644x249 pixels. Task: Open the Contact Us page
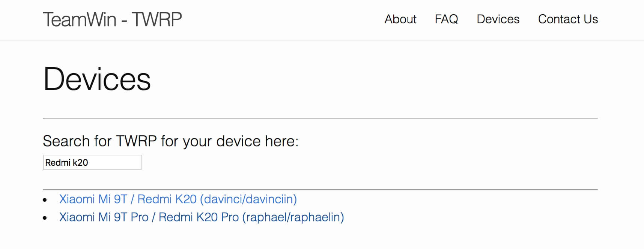coord(568,19)
